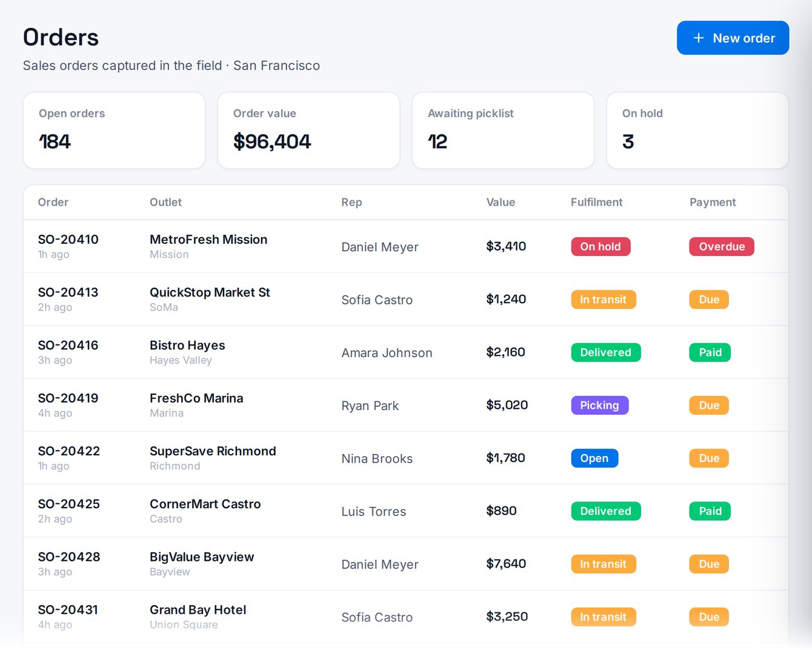Sort by the Rep column header
The height and width of the screenshot is (650, 812).
click(351, 203)
